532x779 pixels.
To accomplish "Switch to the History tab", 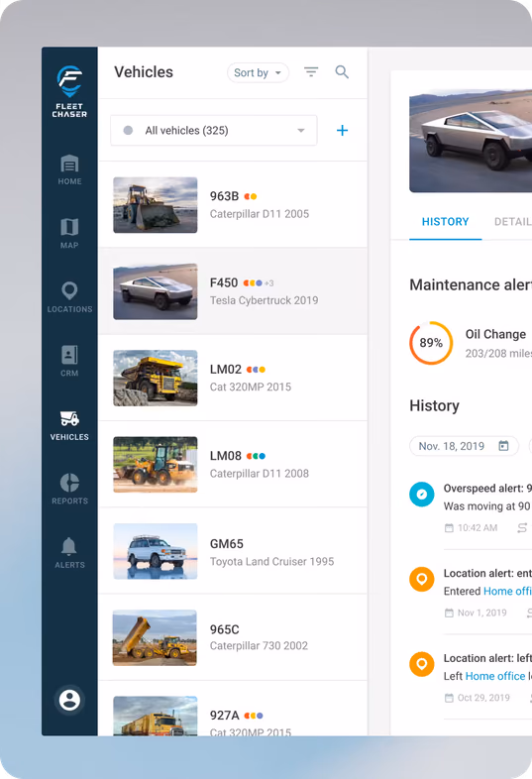I will coord(445,222).
